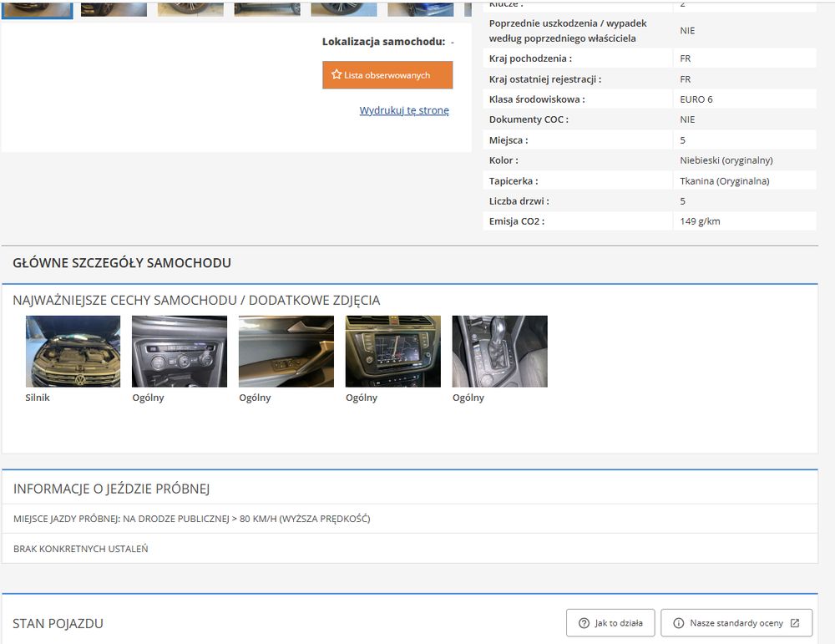View the door panel window switches photo
Image resolution: width=835 pixels, height=644 pixels.
pyautogui.click(x=286, y=351)
